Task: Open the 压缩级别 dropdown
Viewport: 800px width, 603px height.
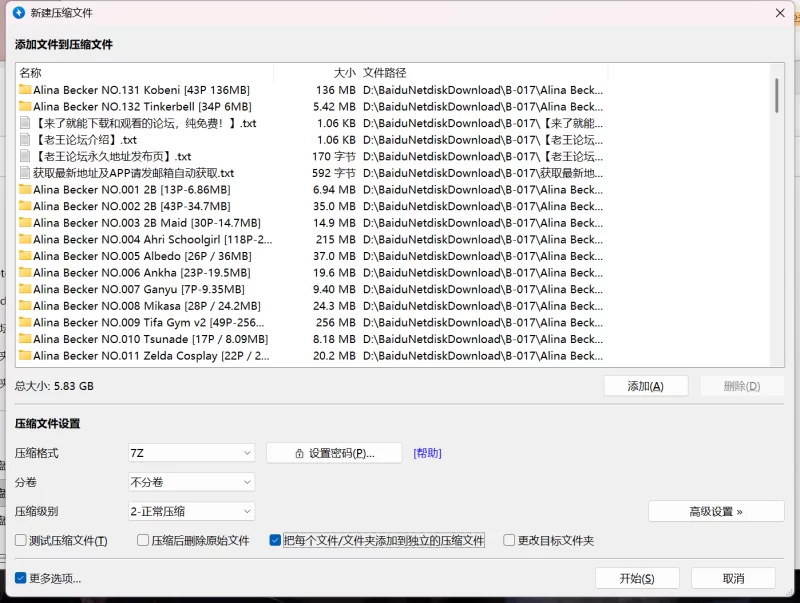Action: pos(191,511)
